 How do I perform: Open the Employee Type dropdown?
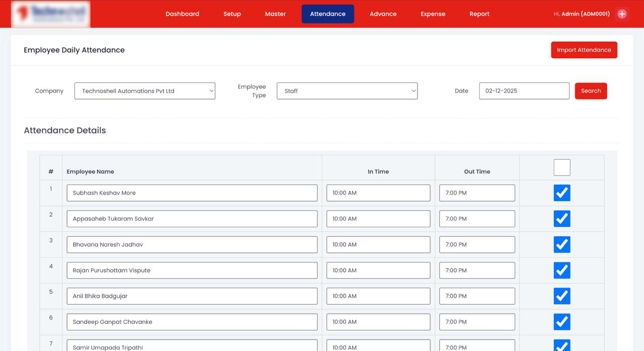[347, 91]
